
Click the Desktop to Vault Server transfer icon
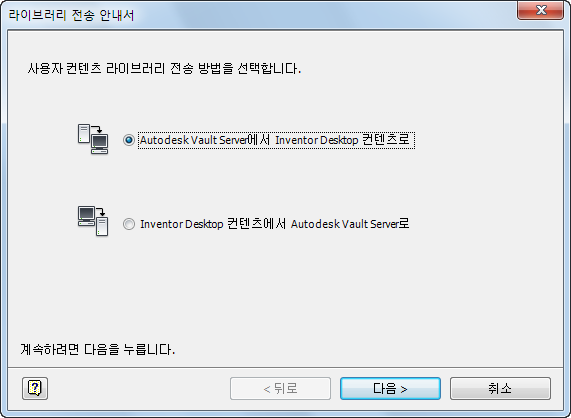click(x=93, y=221)
